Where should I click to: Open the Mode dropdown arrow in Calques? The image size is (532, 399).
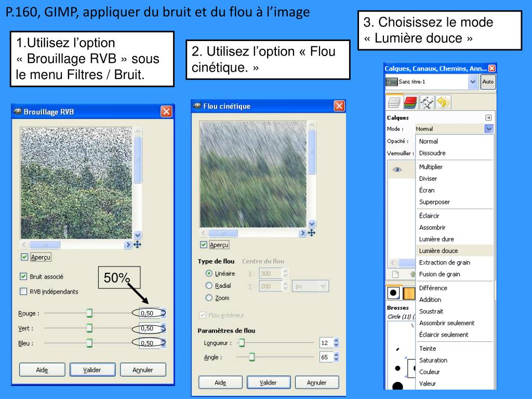pyautogui.click(x=488, y=129)
